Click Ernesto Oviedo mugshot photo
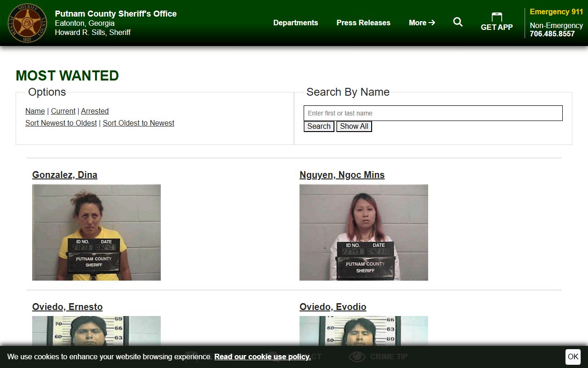This screenshot has height=368, width=588. click(96, 331)
